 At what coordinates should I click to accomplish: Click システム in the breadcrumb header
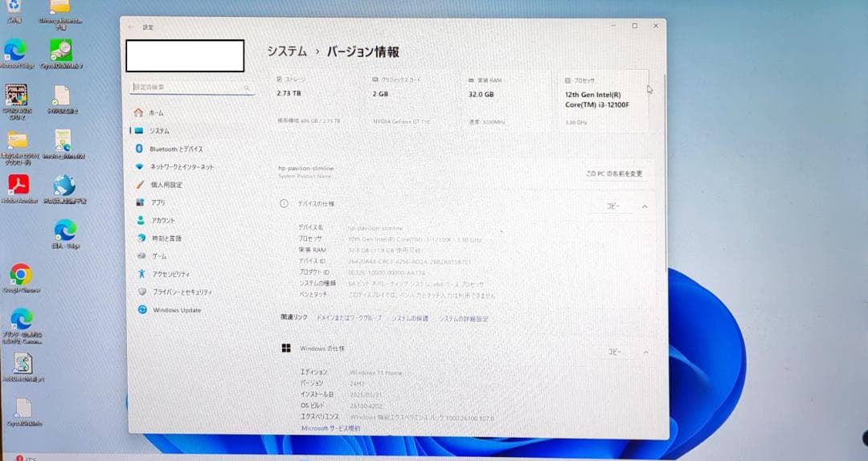click(287, 51)
